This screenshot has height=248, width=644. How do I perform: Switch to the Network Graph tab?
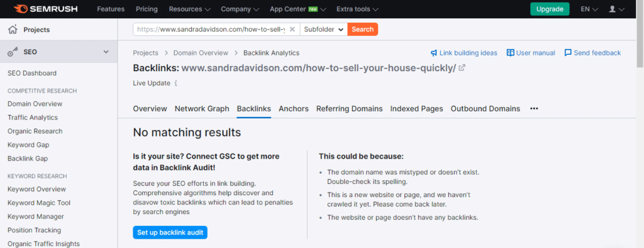(x=202, y=108)
